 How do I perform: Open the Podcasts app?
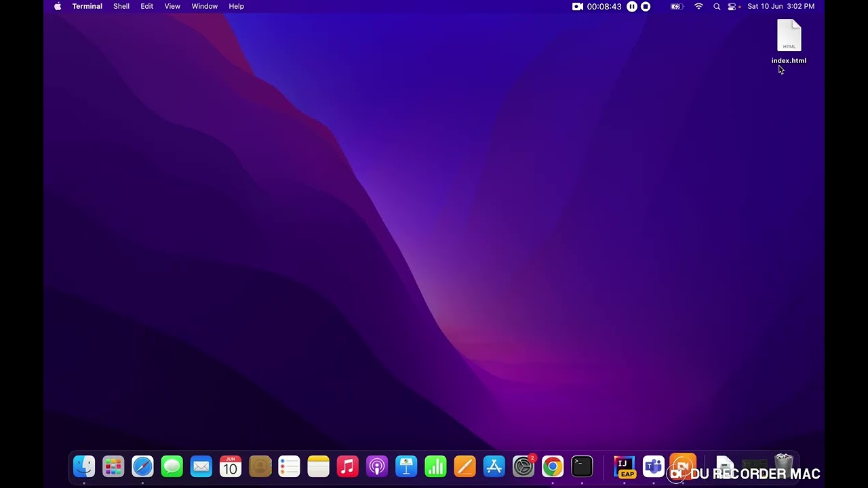coord(377,466)
